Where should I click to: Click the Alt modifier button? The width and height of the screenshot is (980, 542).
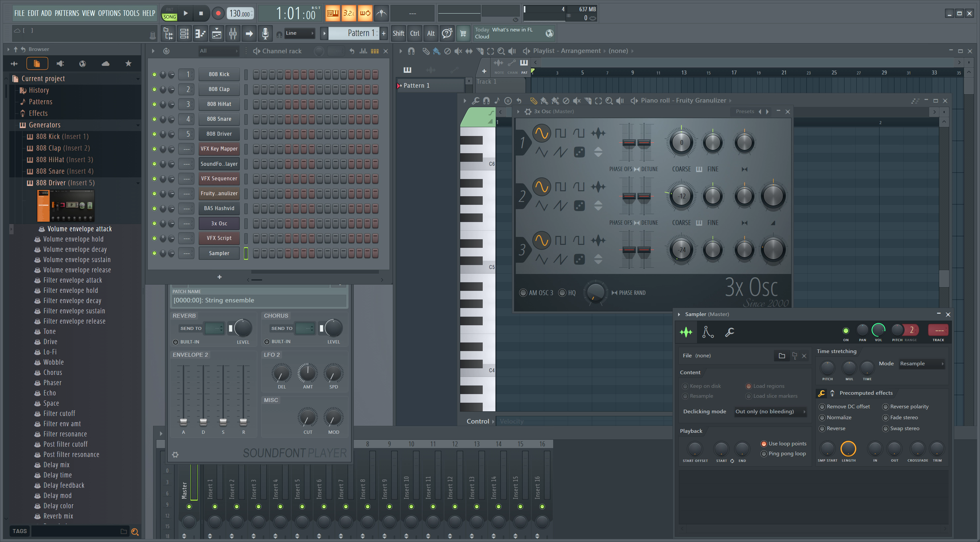(x=431, y=33)
